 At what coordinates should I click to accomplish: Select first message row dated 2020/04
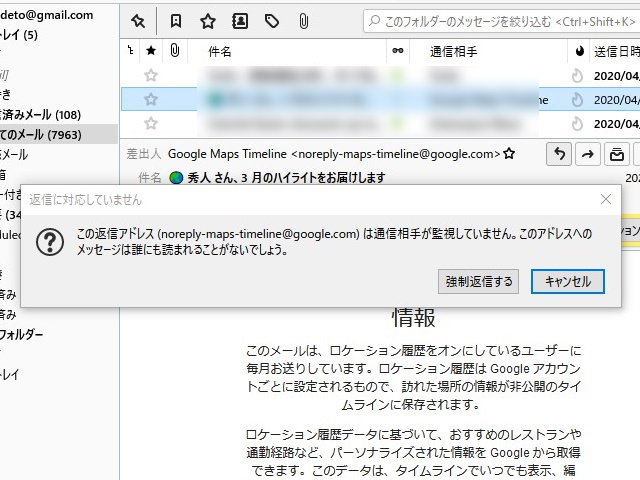coord(380,76)
